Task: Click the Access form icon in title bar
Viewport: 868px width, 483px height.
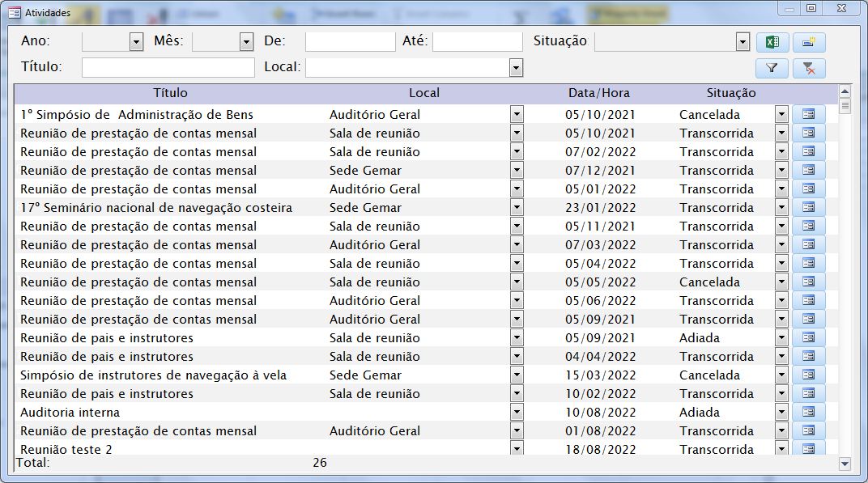Action: point(14,12)
